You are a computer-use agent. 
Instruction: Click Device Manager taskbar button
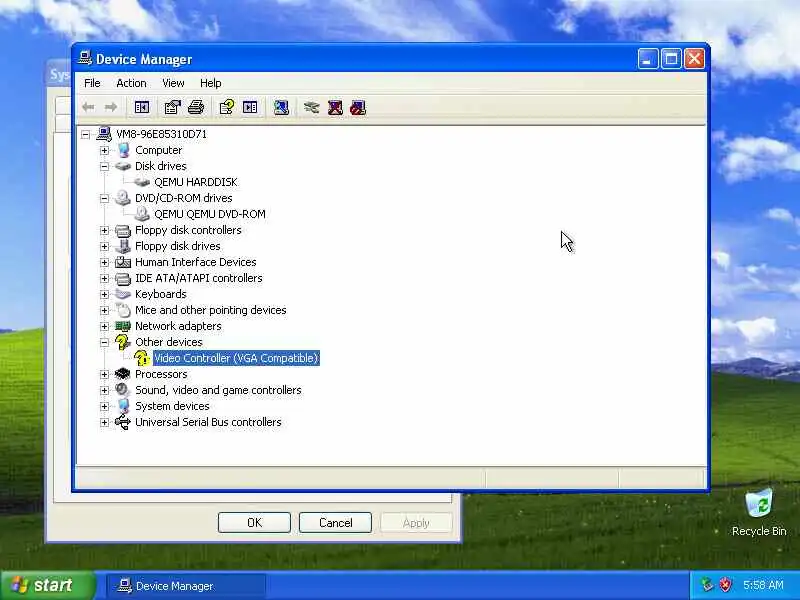pos(186,586)
